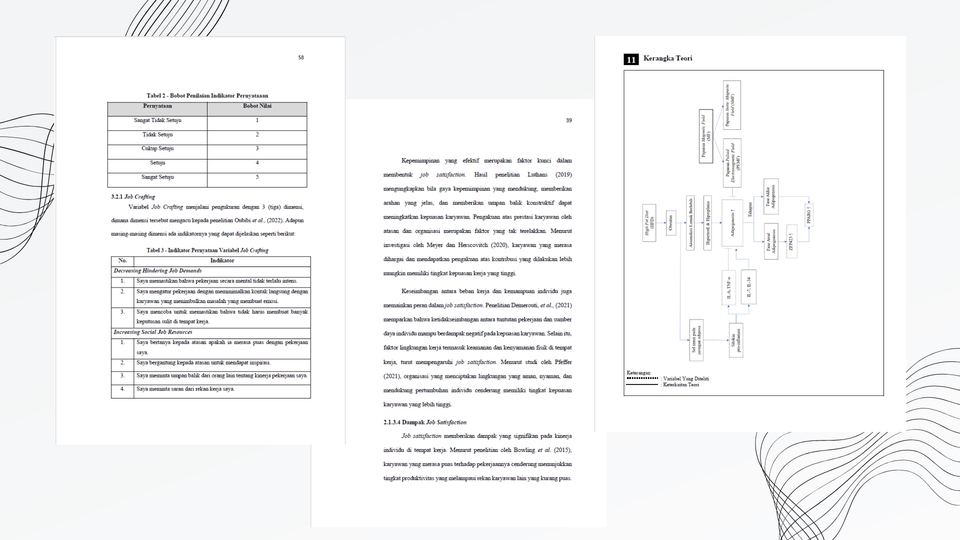Click the 'IL-6, TNF-α' diagram box
The height and width of the screenshot is (540, 960).
729,287
